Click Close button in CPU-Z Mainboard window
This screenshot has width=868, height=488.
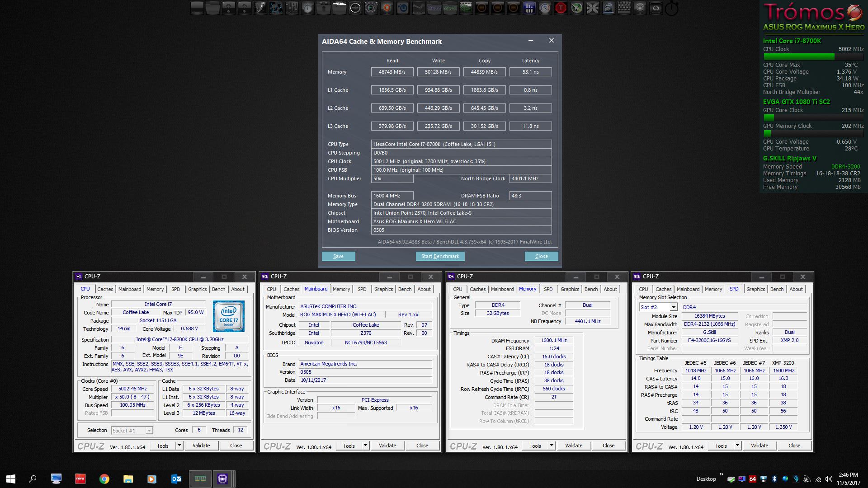[x=422, y=446]
